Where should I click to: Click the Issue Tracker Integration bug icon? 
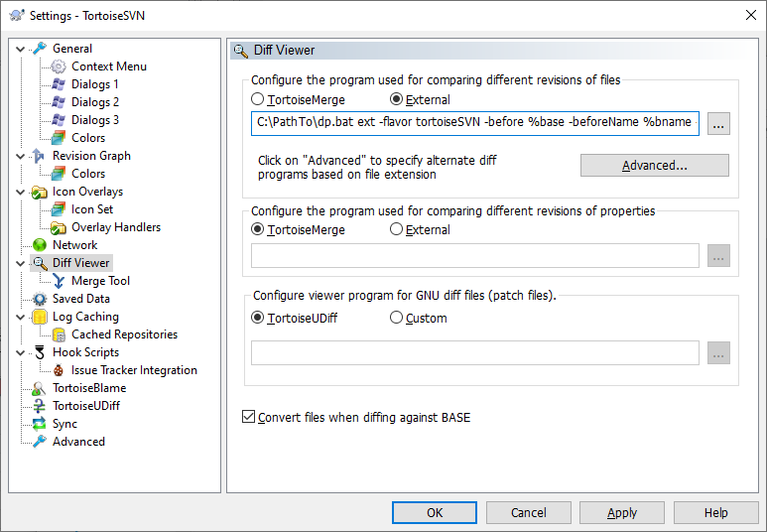pyautogui.click(x=59, y=370)
